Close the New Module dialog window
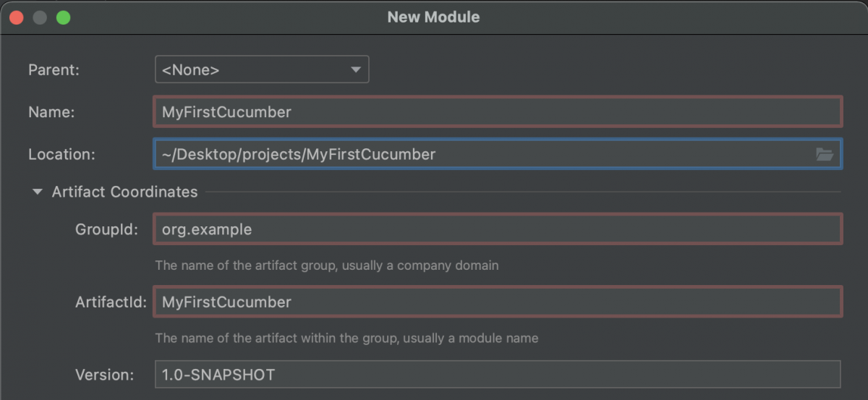Image resolution: width=868 pixels, height=400 pixels. (x=16, y=17)
